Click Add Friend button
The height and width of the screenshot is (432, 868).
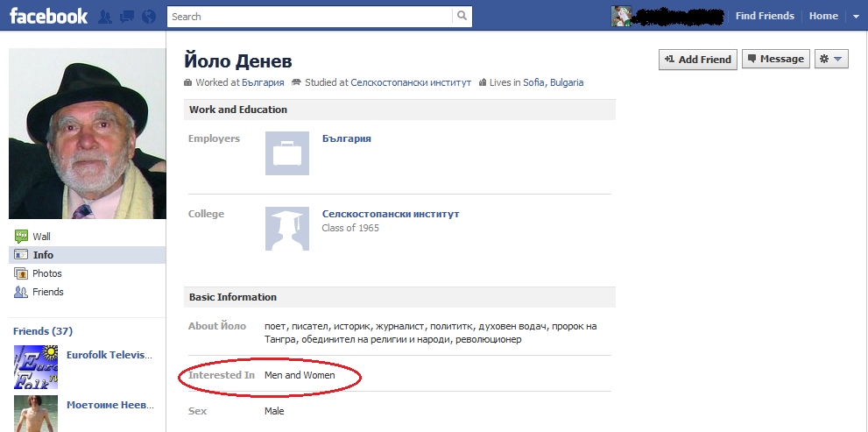pyautogui.click(x=697, y=60)
